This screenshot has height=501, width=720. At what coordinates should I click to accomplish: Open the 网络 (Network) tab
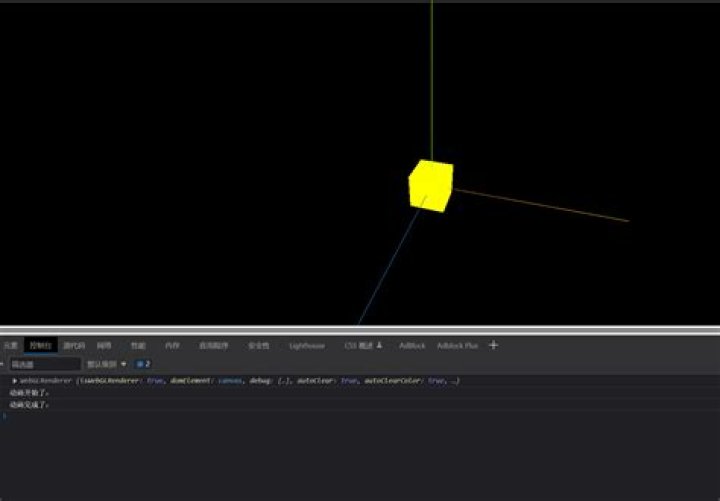coord(104,345)
